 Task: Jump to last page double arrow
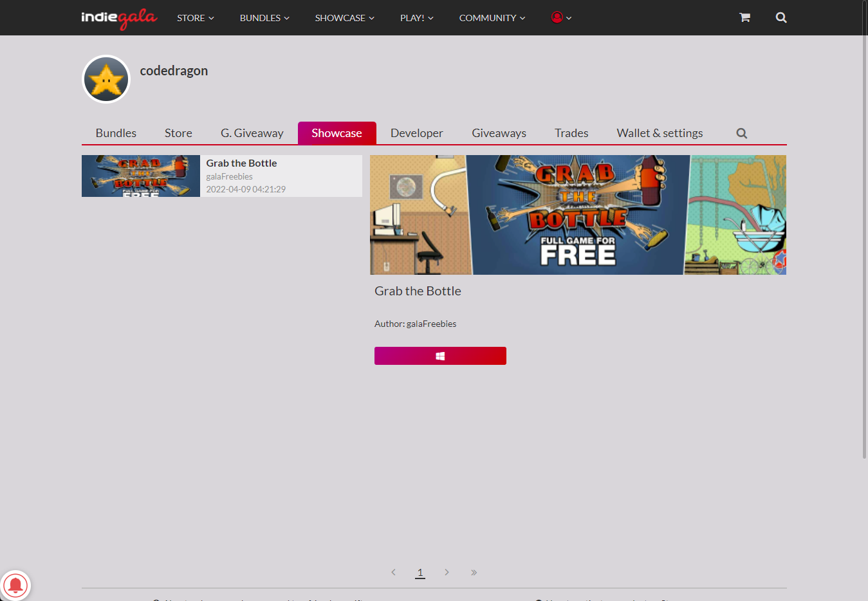coord(474,572)
